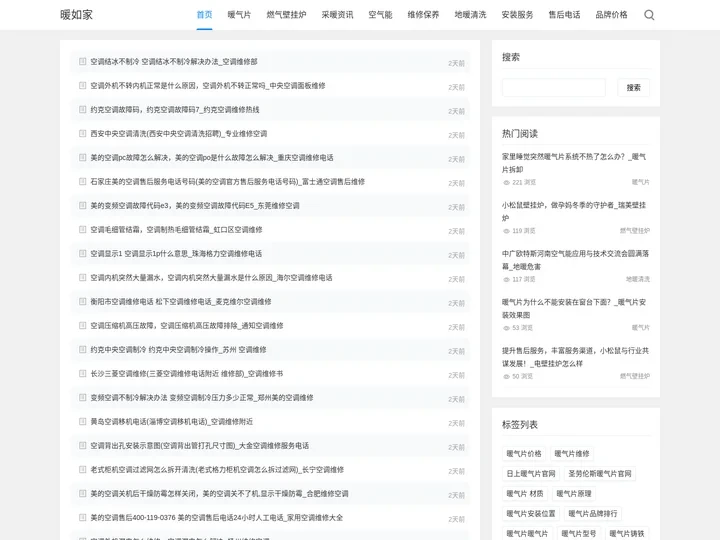Click the 日上暖气片官网 tag
The height and width of the screenshot is (540, 720).
(531, 473)
